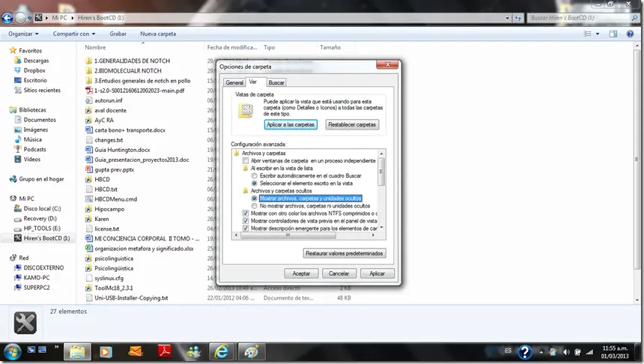Click the Help question mark icon in toolbar
Screen dimensions: 644x364
pos(630,34)
